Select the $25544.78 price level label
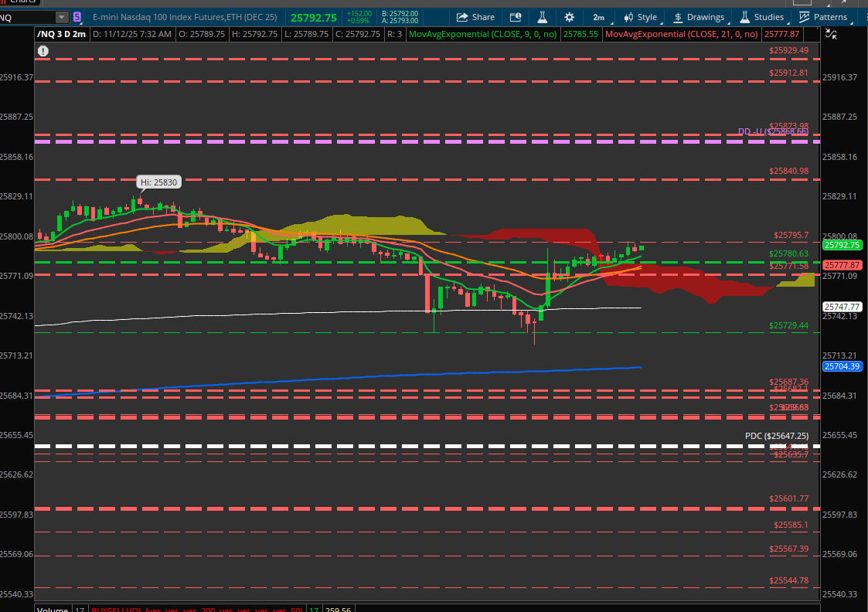Viewport: 868px width, 612px height. click(x=788, y=580)
